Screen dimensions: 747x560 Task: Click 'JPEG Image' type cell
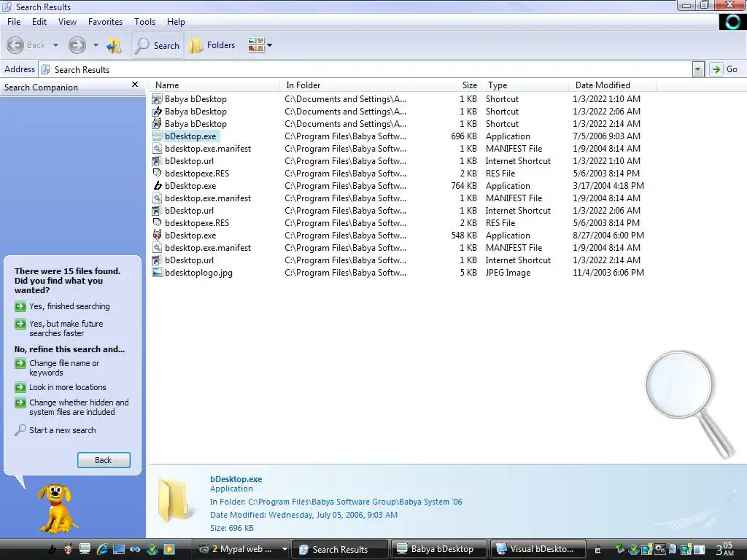(x=508, y=273)
